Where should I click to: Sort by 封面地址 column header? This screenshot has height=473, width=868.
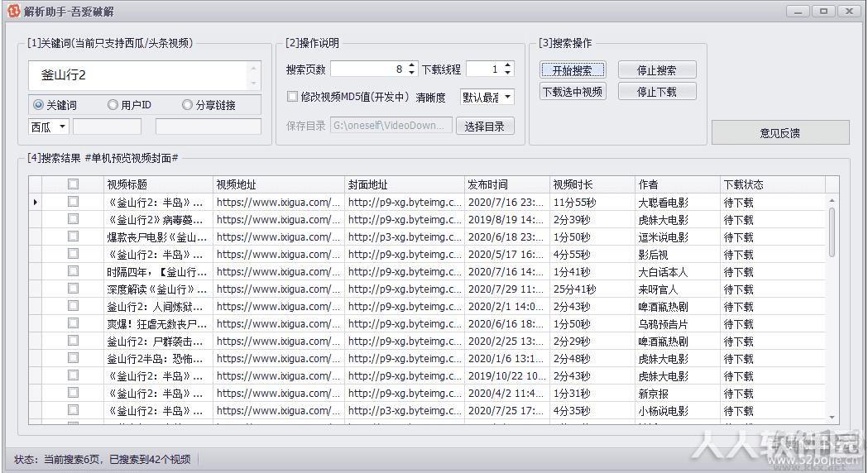(x=405, y=184)
